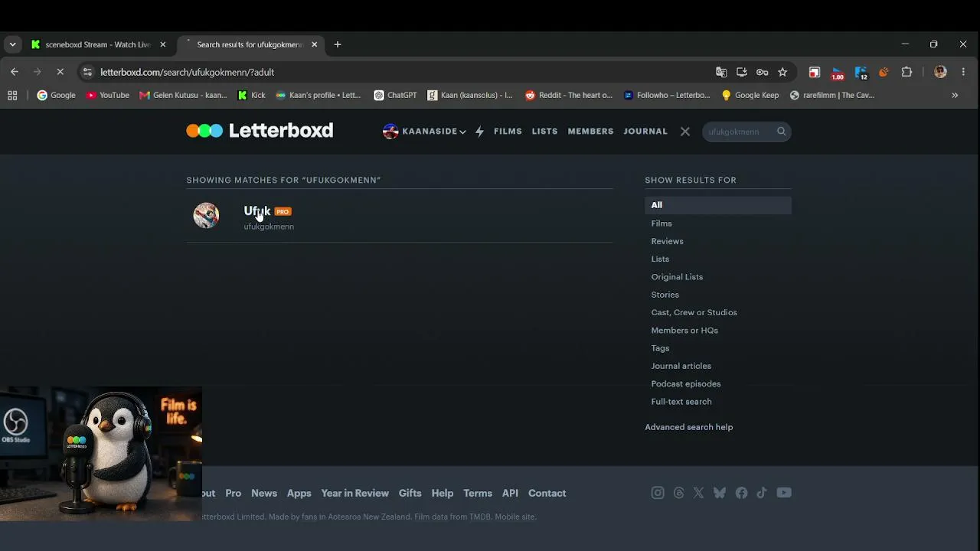This screenshot has height=551, width=980.
Task: Open the activity lightning bolt icon
Action: pyautogui.click(x=479, y=132)
